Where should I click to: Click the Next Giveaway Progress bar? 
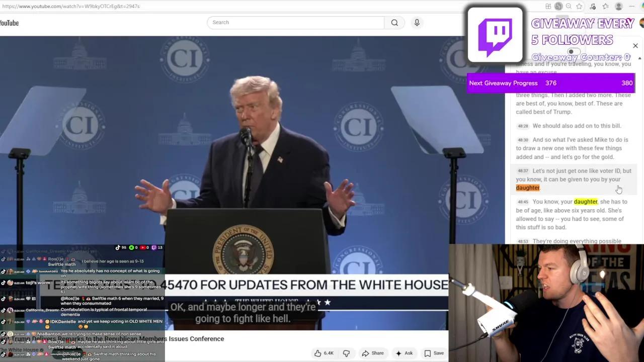pyautogui.click(x=551, y=83)
